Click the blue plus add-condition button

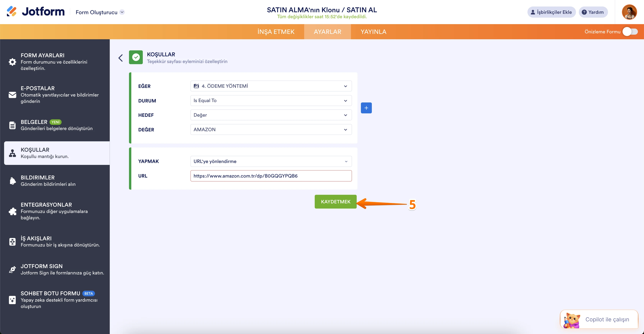(x=366, y=108)
